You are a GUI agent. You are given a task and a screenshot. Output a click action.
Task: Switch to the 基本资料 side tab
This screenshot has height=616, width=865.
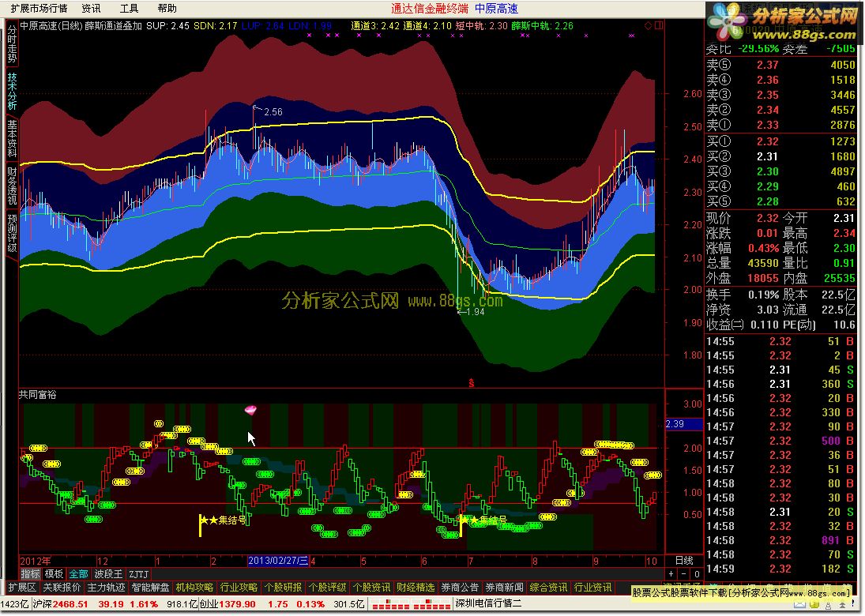(x=12, y=139)
